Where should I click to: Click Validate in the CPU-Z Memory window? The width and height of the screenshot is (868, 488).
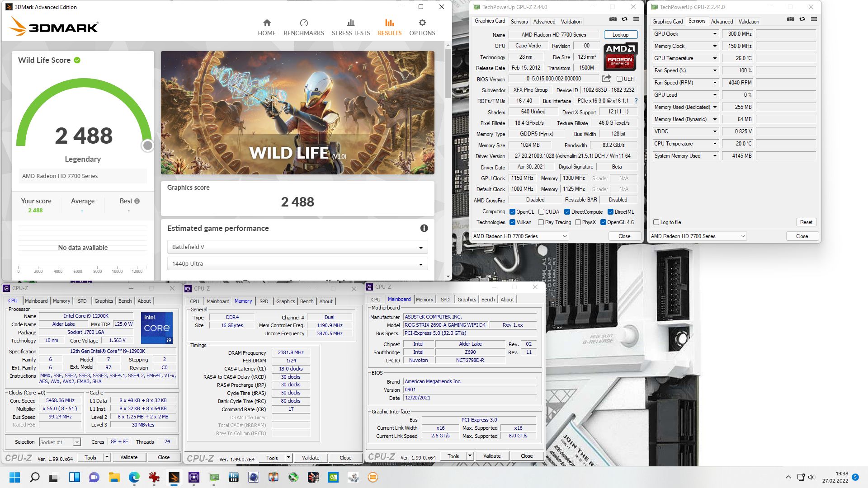point(311,458)
